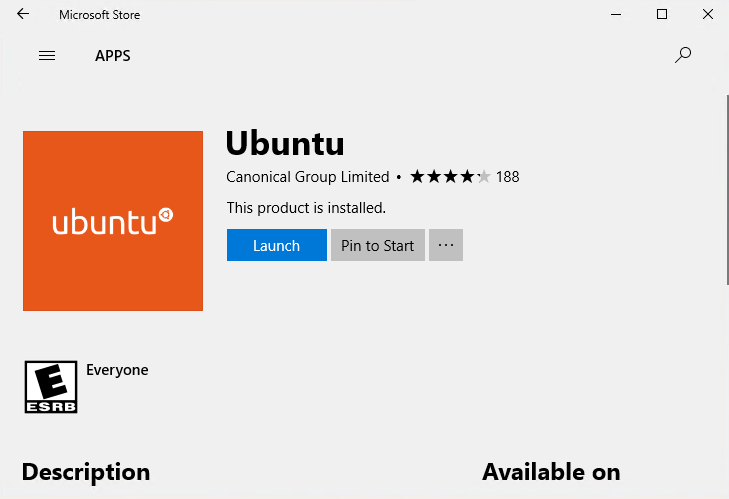This screenshot has width=729, height=499.
Task: Open search with the magnifier icon
Action: [683, 55]
